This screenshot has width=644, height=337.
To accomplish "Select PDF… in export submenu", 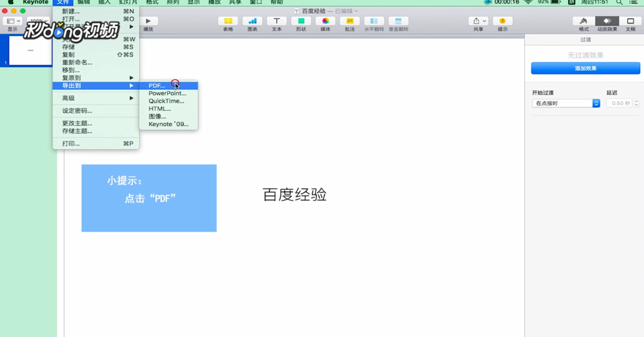I will [169, 86].
